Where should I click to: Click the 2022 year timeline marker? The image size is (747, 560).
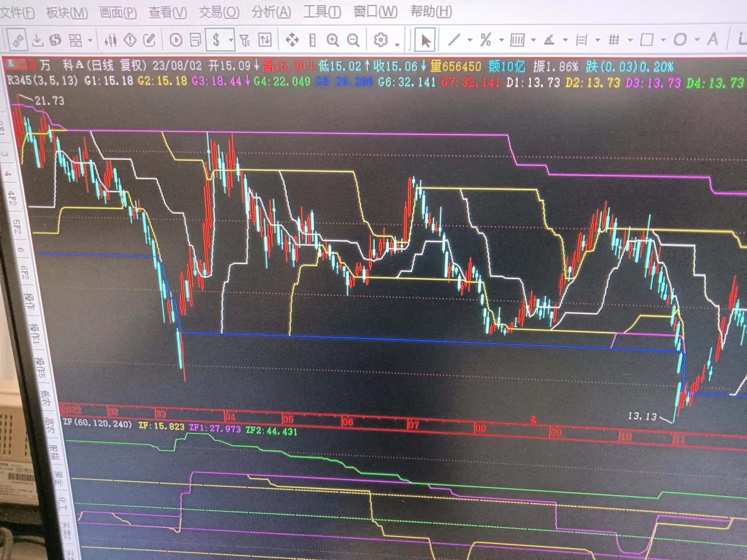(x=72, y=410)
